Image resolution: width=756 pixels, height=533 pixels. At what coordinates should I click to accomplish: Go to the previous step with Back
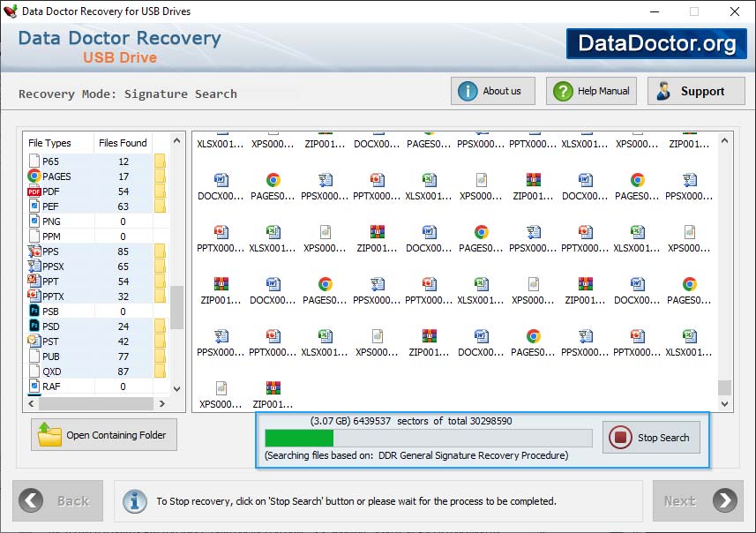coord(58,500)
